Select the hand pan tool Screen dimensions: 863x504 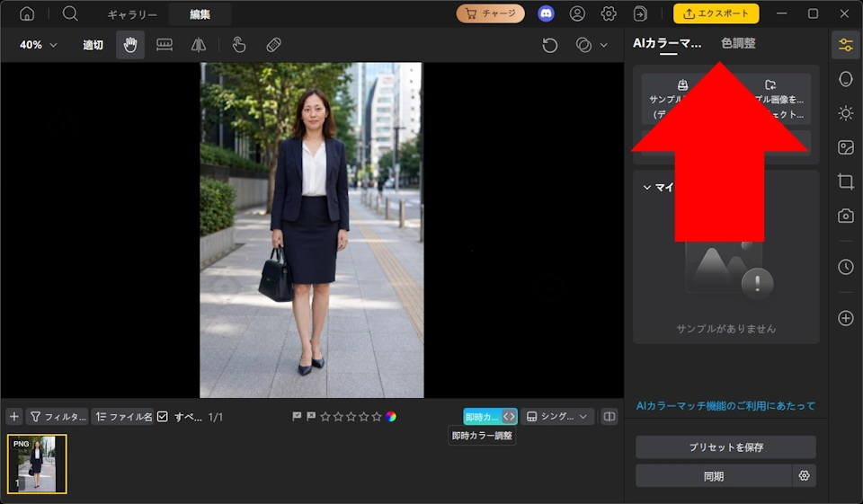tap(130, 45)
